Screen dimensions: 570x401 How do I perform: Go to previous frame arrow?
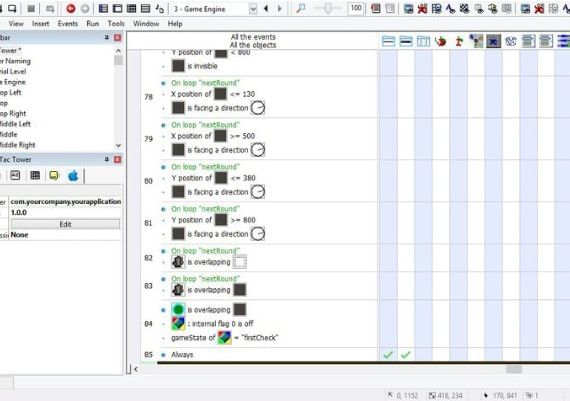[x=266, y=9]
